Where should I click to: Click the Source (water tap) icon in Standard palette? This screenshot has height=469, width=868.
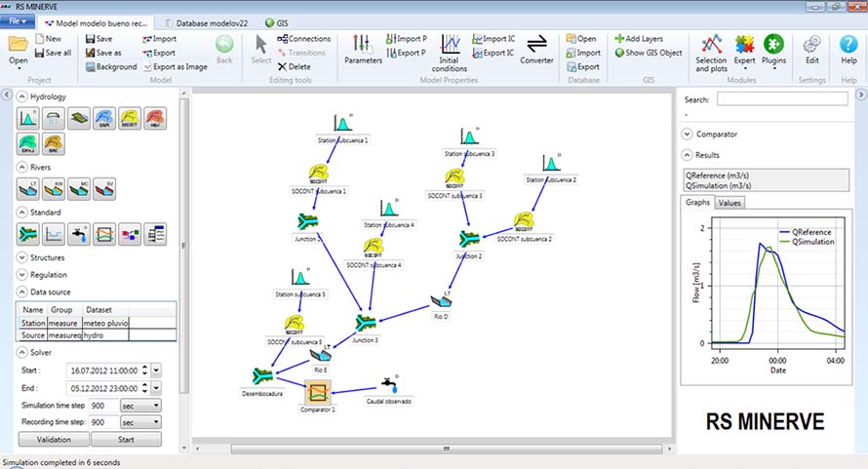[x=80, y=233]
